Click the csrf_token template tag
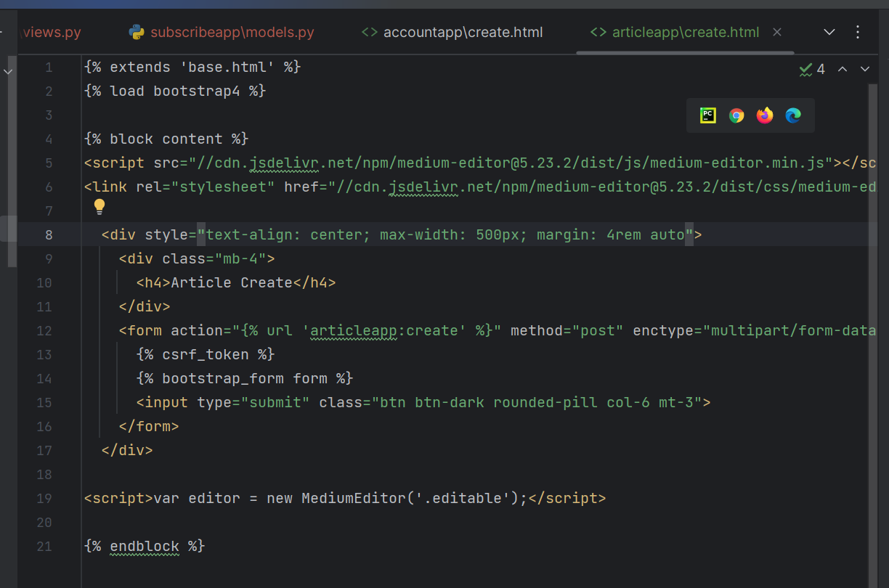 click(206, 354)
